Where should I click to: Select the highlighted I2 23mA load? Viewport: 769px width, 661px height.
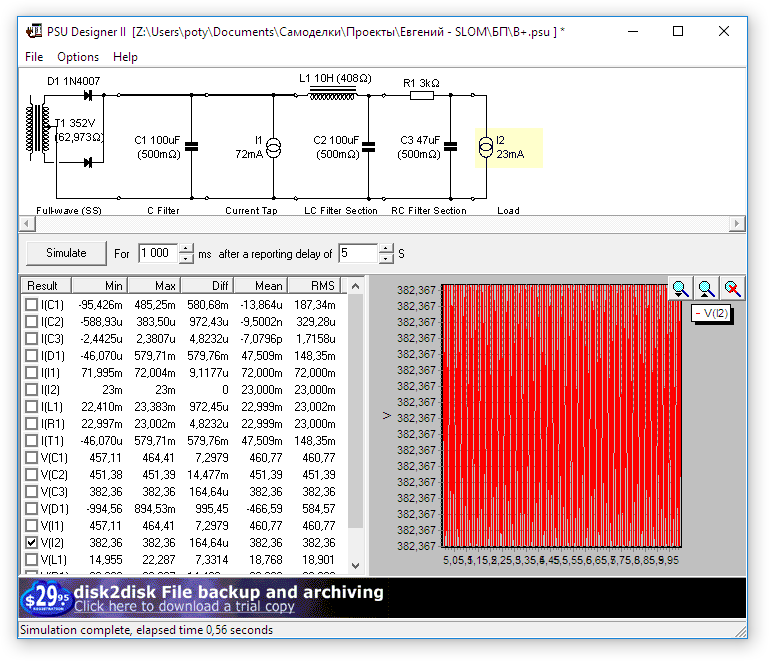tap(486, 147)
